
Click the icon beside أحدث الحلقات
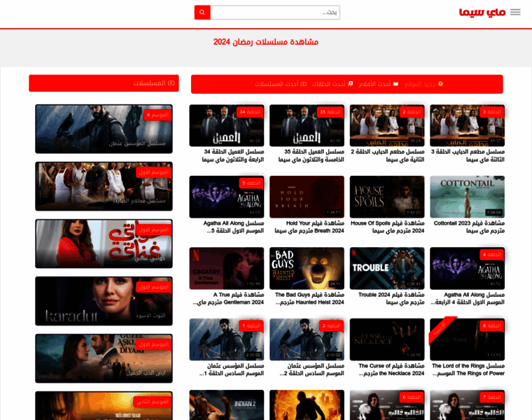click(351, 83)
